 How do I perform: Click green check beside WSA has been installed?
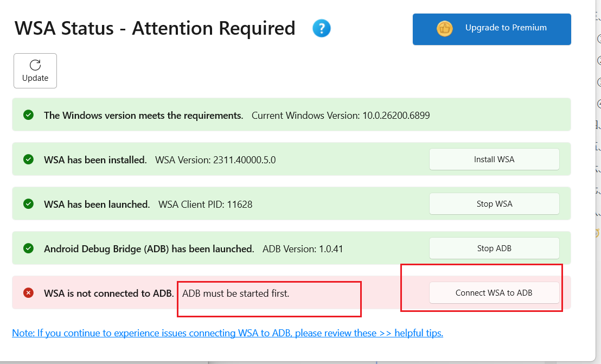pos(29,159)
